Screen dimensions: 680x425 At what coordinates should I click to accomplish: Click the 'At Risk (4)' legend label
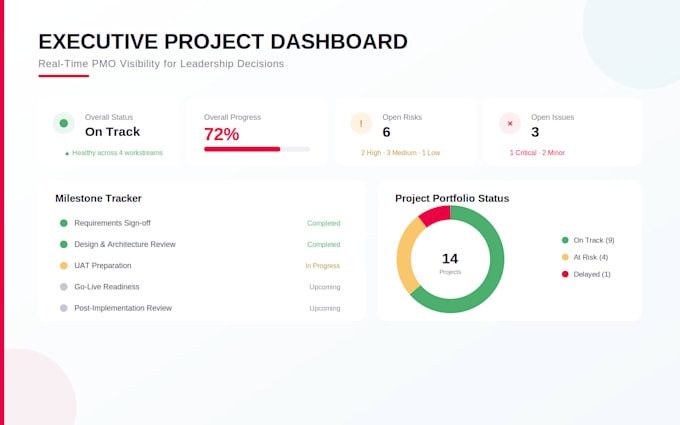[x=591, y=257]
